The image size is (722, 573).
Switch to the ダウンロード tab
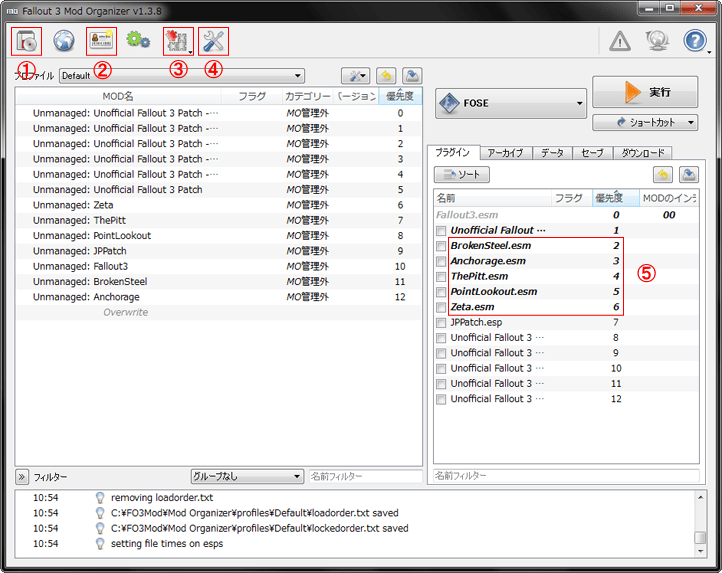coord(643,153)
